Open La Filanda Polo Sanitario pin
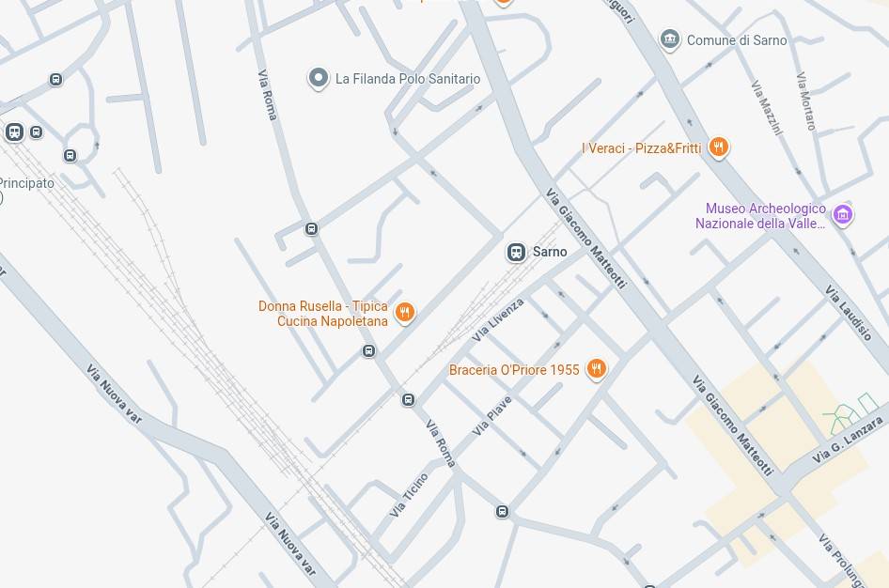This screenshot has height=588, width=889. [318, 78]
